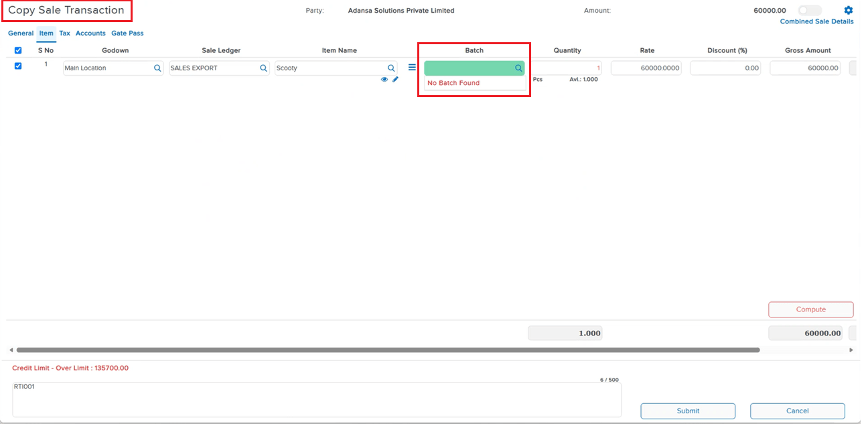The height and width of the screenshot is (424, 868).
Task: Click the Compute button
Action: [810, 309]
